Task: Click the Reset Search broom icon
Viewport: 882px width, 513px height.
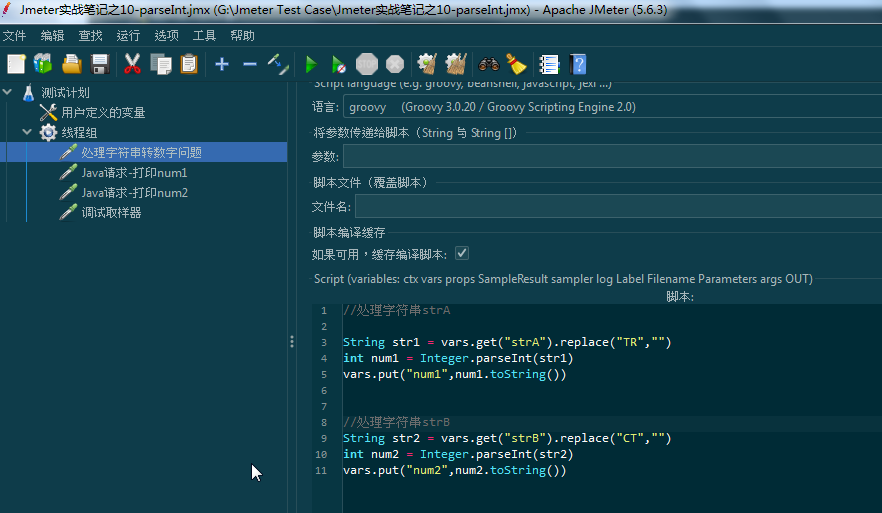Action: (516, 64)
